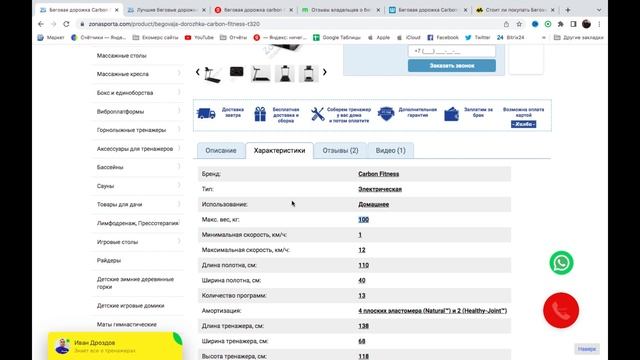
Task: Expand the Товары для дачи arrow
Action: [179, 204]
